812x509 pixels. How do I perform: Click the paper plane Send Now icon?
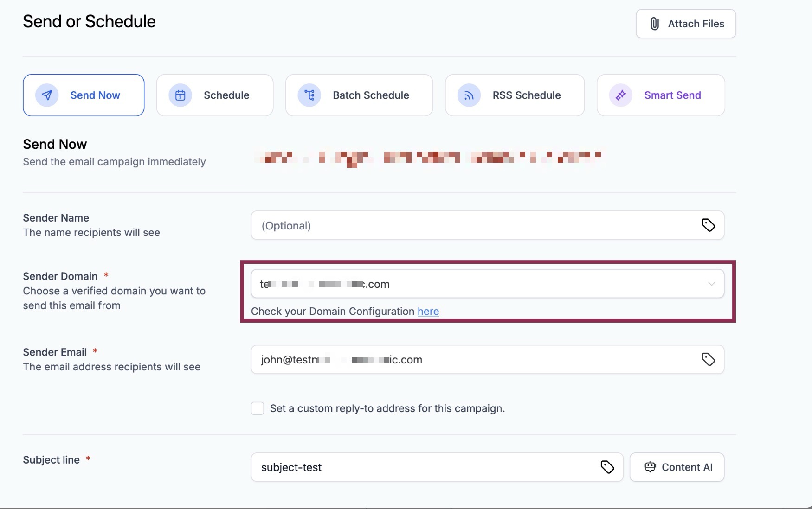click(47, 95)
